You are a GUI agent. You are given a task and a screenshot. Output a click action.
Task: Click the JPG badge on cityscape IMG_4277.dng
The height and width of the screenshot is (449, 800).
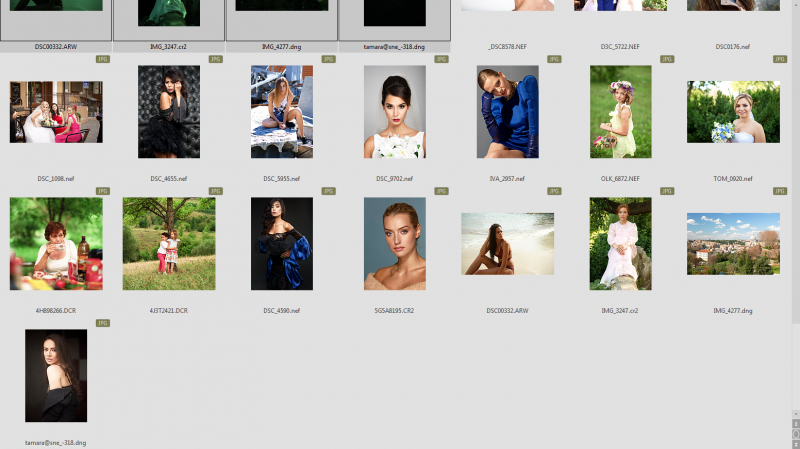pos(780,191)
